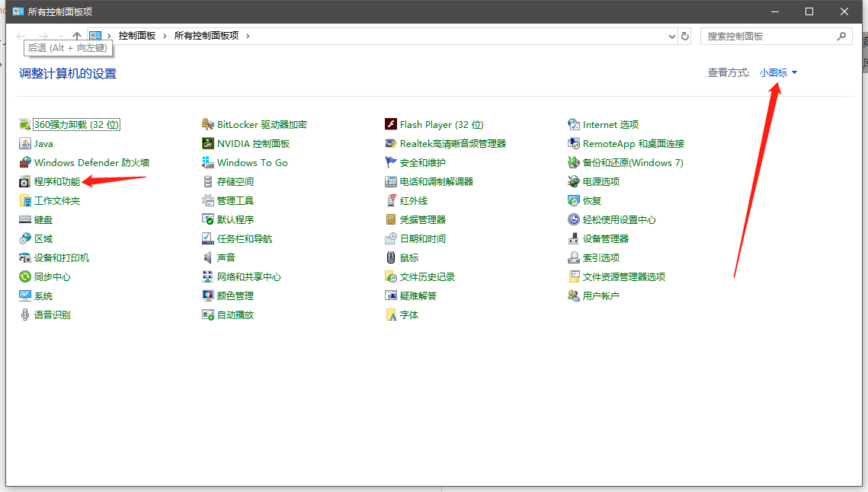Viewport: 868px width, 492px height.
Task: Go up one level arrow
Action: click(77, 37)
